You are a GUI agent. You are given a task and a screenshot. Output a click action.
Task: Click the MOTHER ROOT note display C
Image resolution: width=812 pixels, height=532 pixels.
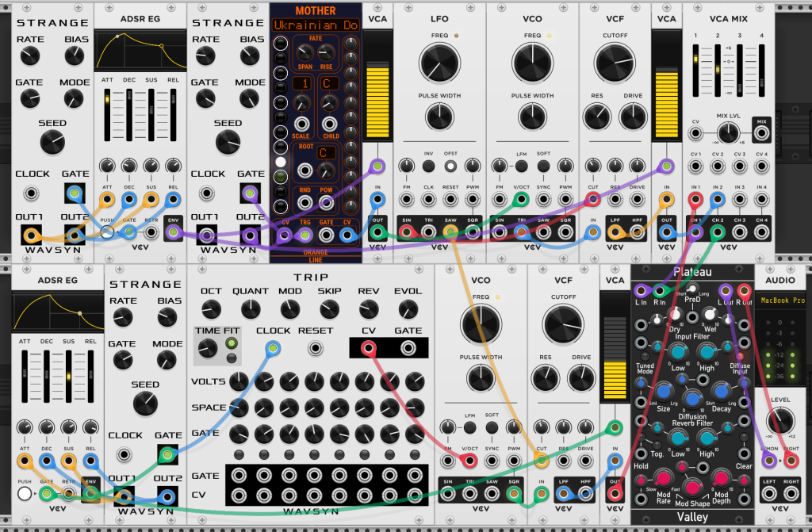point(325,153)
